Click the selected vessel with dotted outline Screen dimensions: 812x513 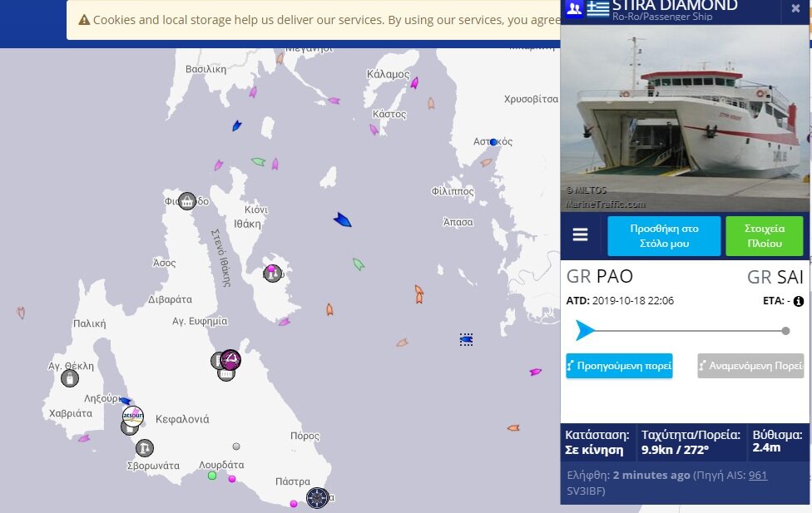466,339
